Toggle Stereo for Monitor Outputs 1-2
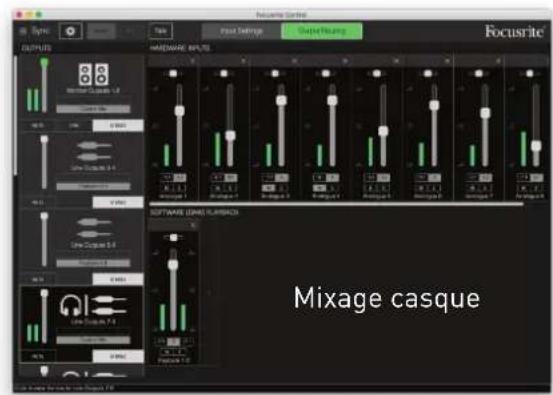 pos(118,125)
